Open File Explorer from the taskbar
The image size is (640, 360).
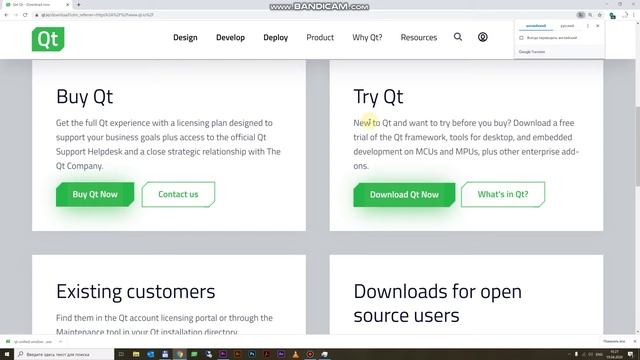[x=136, y=354]
